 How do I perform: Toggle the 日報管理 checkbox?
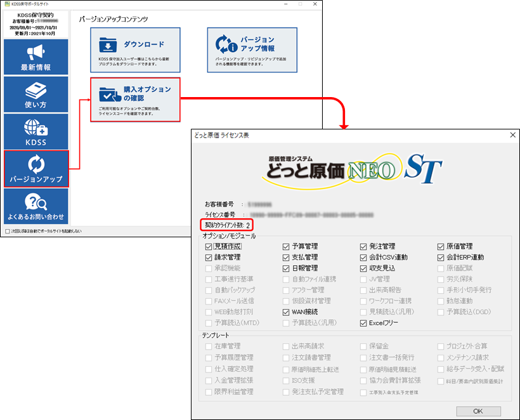[x=286, y=269]
